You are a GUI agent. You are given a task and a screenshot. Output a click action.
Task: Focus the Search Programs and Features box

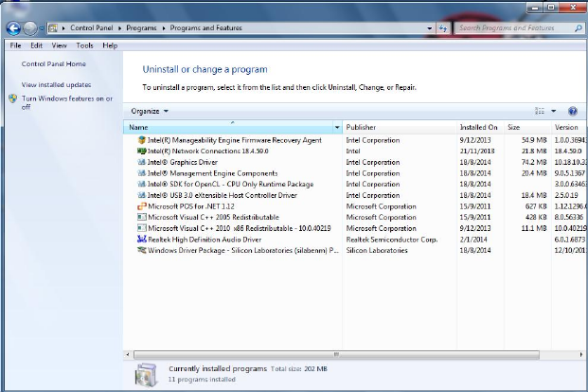[x=518, y=28]
